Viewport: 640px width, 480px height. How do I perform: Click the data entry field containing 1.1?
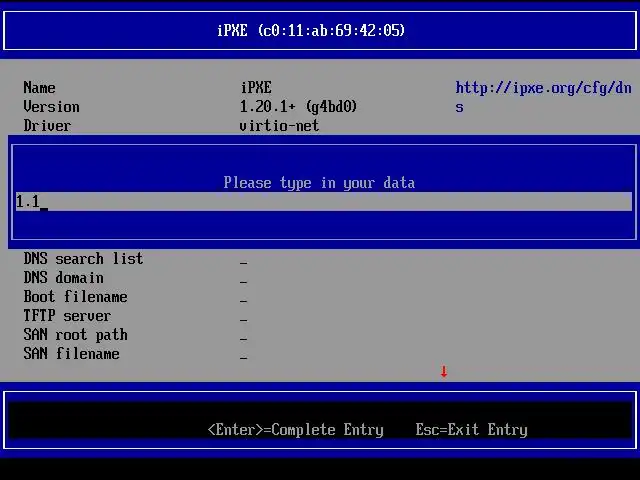tap(324, 202)
